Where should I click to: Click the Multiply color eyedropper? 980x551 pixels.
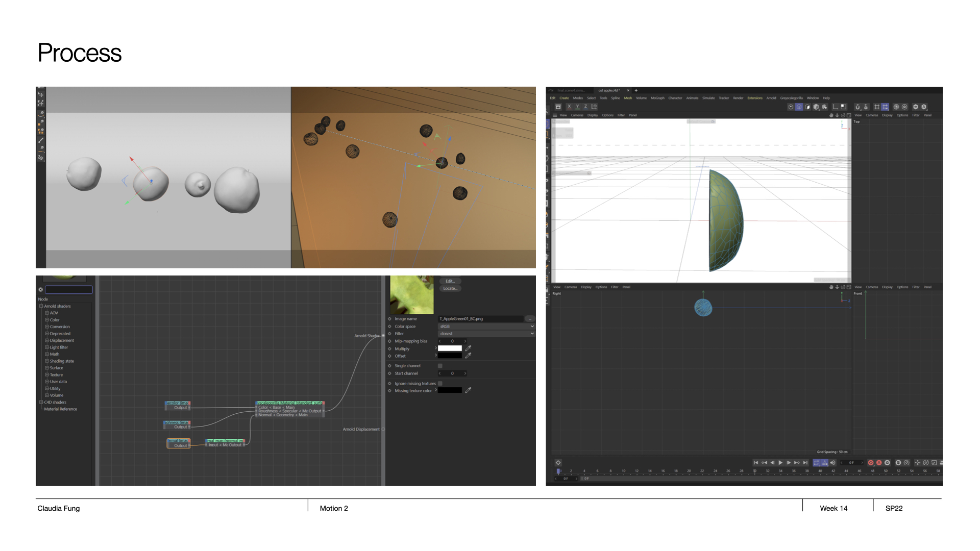coord(468,348)
